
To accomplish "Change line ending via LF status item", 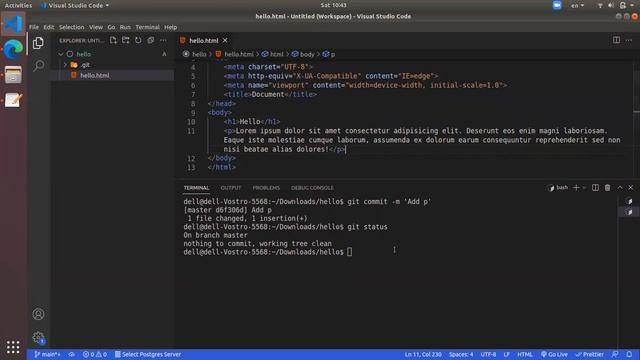I will click(507, 354).
